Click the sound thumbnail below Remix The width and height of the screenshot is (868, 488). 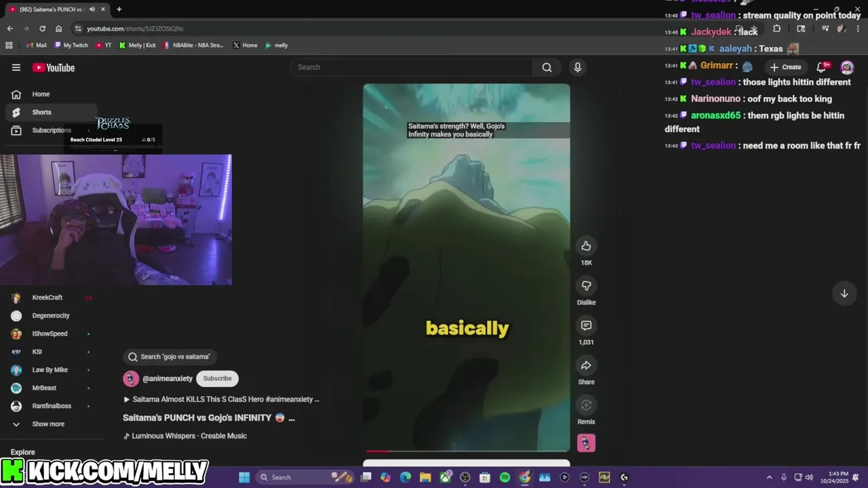[586, 443]
